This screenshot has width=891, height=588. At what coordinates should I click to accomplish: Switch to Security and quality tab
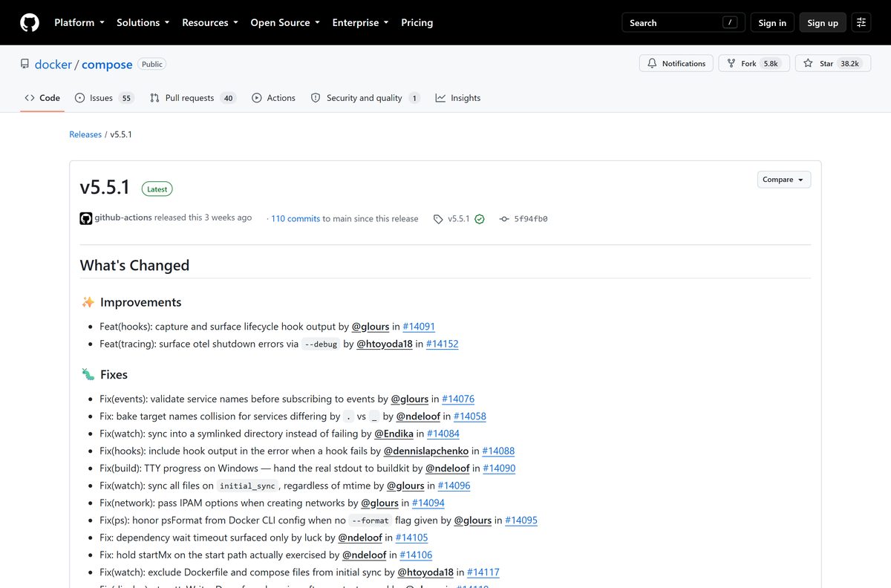365,98
